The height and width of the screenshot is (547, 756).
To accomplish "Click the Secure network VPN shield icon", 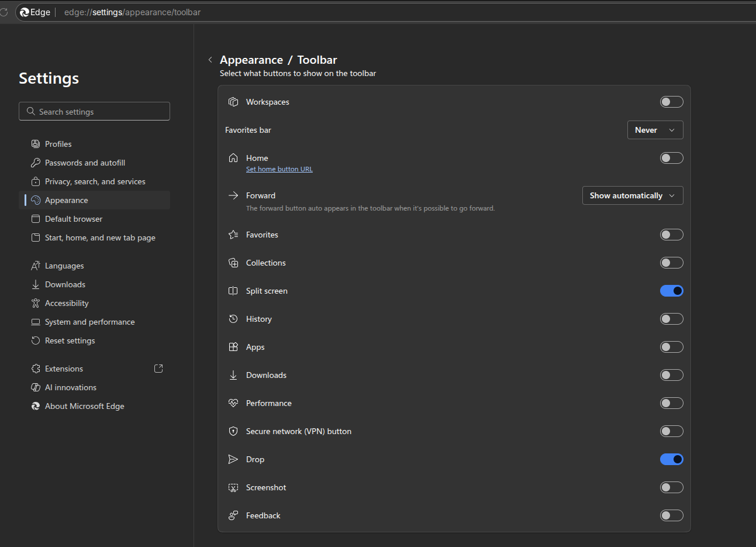I will (x=233, y=431).
